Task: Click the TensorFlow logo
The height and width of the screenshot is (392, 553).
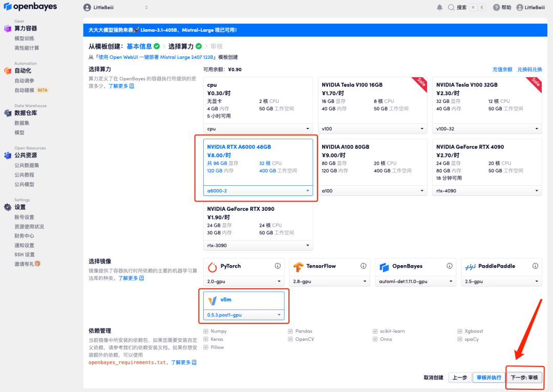Action: click(299, 267)
